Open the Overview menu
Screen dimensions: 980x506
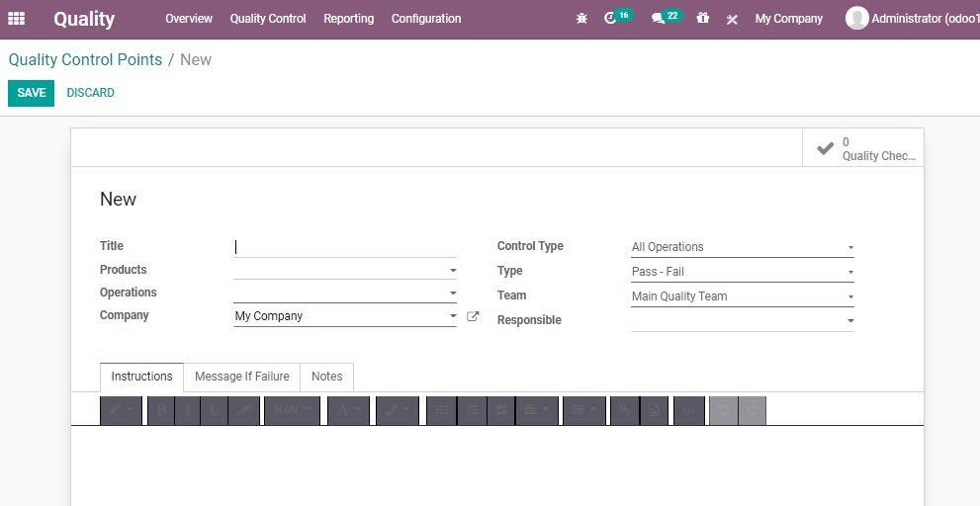pos(189,19)
